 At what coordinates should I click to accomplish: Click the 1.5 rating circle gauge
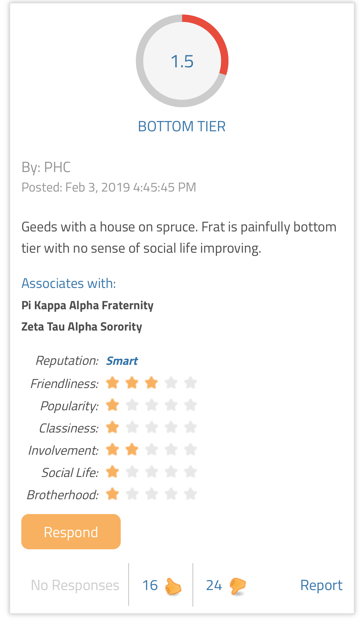click(x=182, y=61)
